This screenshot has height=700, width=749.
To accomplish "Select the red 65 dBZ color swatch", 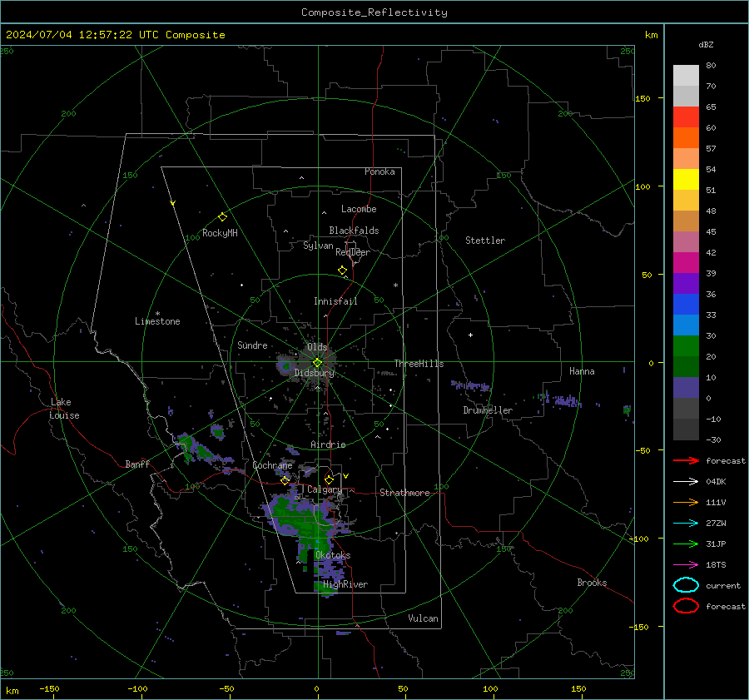I will pos(686,117).
